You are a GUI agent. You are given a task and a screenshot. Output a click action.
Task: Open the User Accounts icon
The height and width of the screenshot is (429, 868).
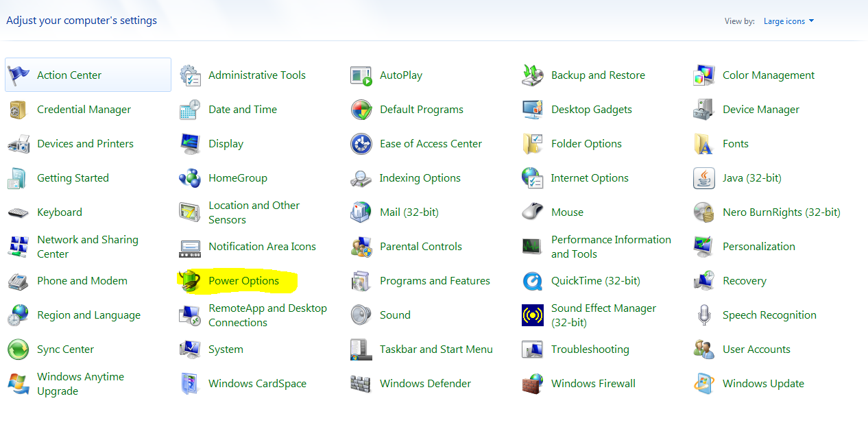704,349
